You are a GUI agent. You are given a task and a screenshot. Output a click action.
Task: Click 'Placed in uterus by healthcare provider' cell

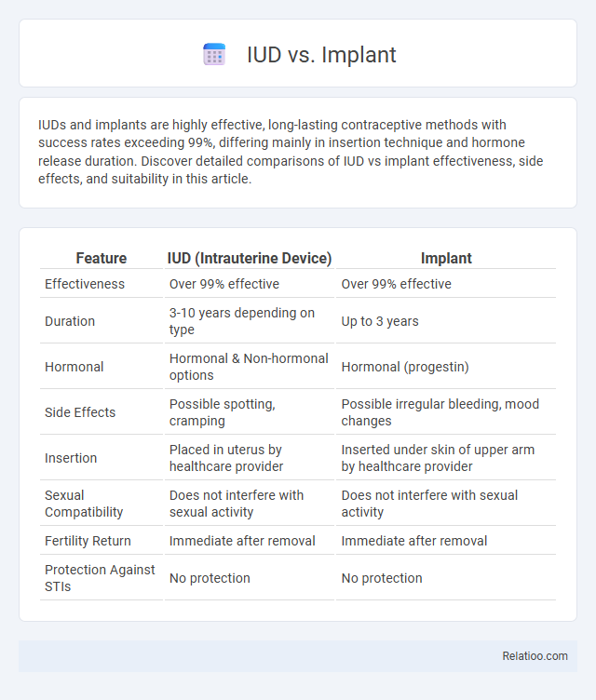(x=226, y=458)
